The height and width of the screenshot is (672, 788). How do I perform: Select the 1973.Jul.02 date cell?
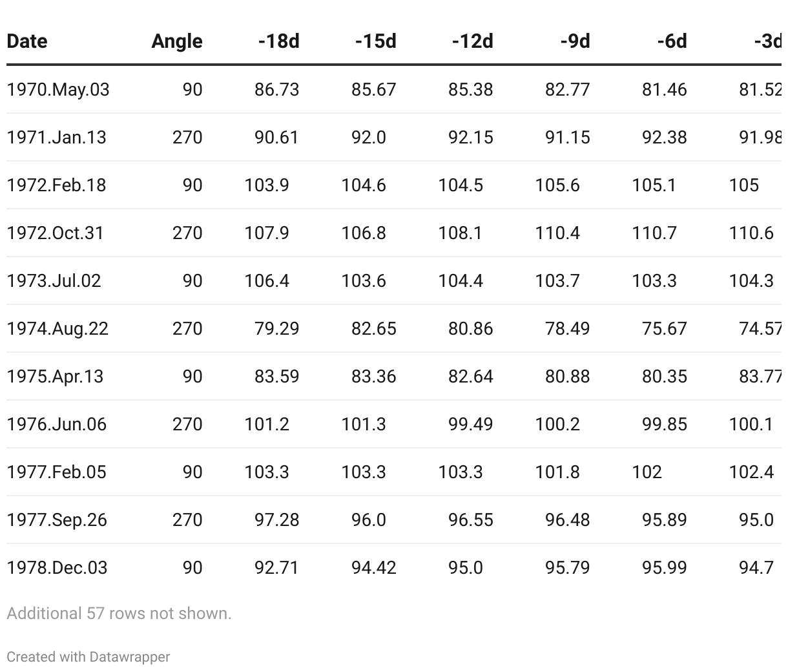pos(54,280)
